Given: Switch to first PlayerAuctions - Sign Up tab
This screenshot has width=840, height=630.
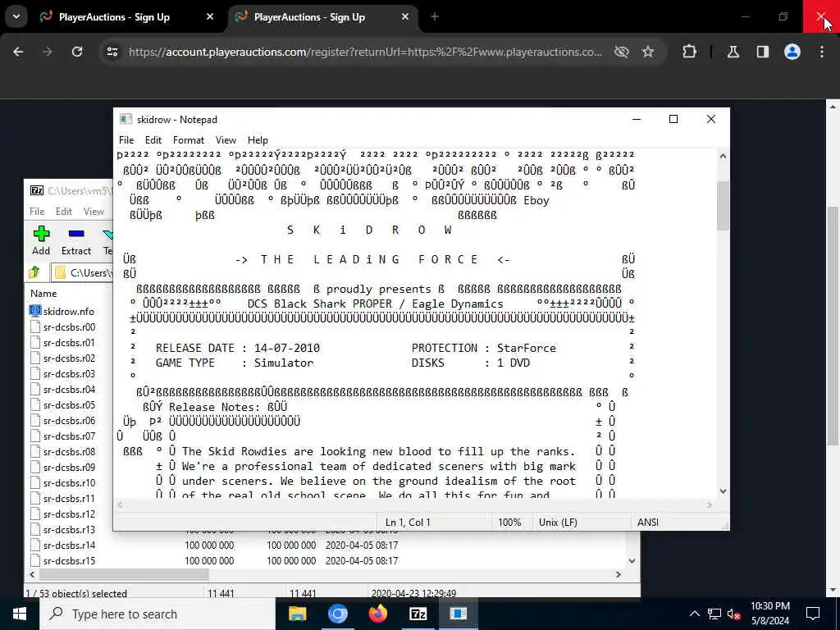Looking at the screenshot, I should 114,16.
